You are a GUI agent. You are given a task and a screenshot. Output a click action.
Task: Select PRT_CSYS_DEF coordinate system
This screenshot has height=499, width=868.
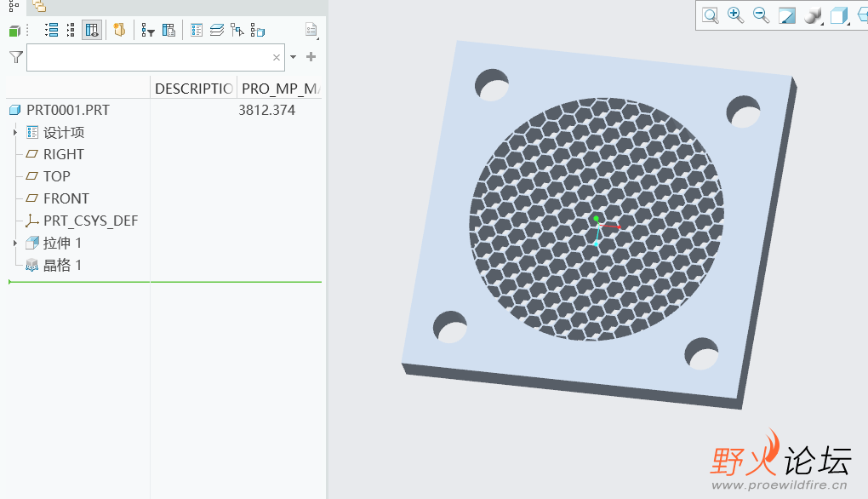point(91,221)
